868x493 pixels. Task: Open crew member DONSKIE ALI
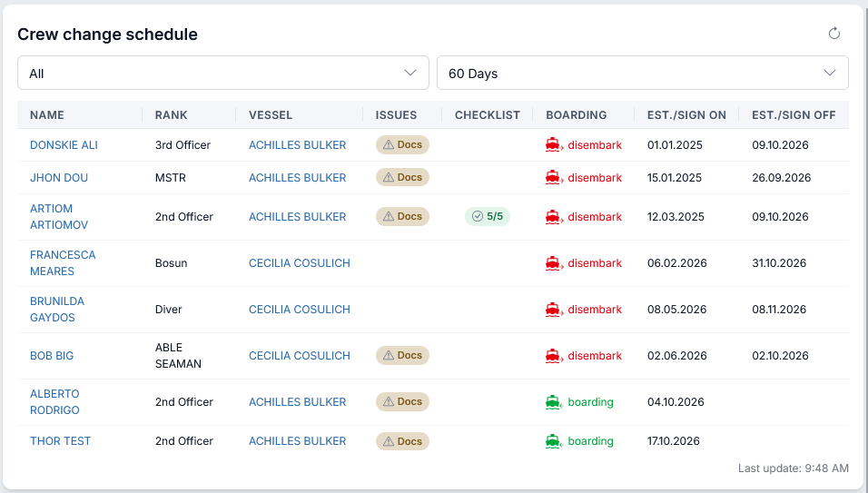(64, 145)
